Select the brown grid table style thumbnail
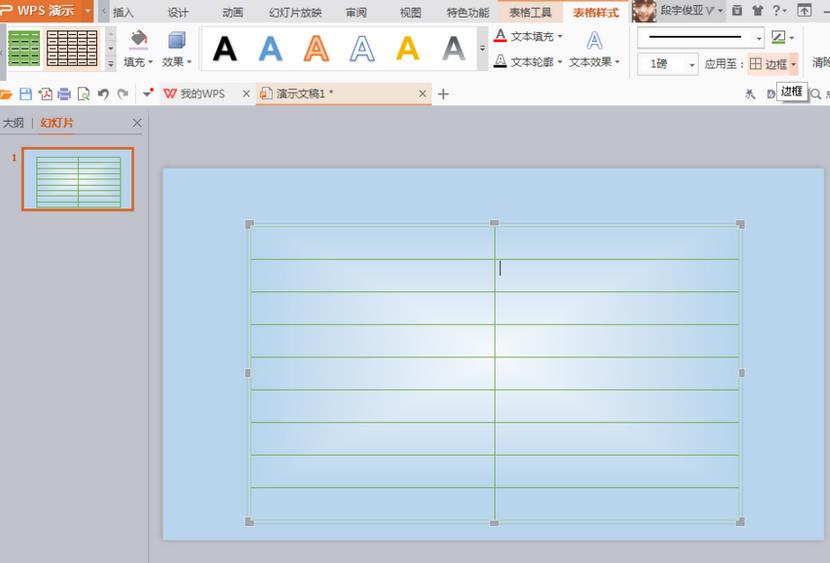The width and height of the screenshot is (830, 563). point(72,48)
